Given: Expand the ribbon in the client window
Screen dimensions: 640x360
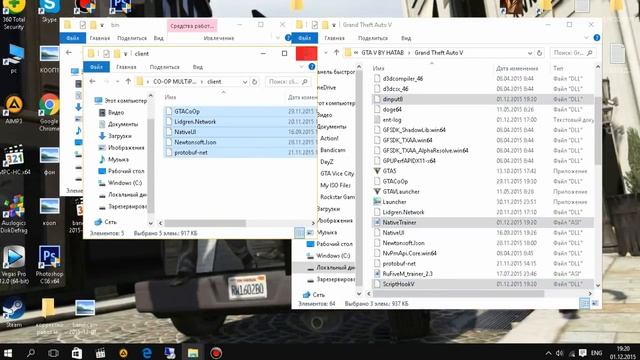Looking at the screenshot, I should click(302, 67).
